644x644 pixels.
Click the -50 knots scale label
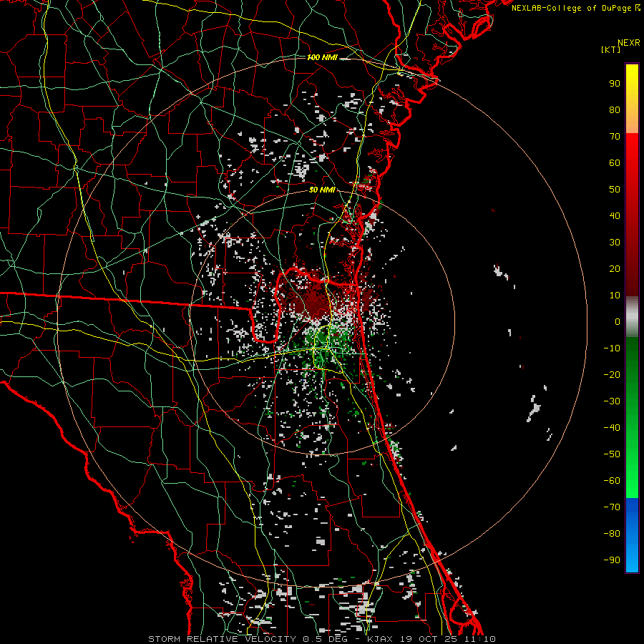tap(612, 454)
